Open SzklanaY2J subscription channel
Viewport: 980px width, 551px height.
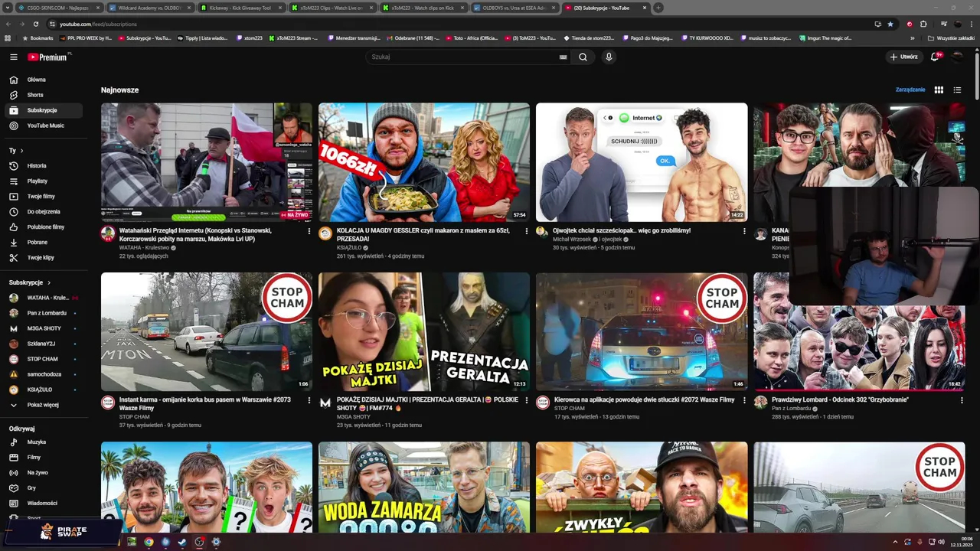click(44, 344)
